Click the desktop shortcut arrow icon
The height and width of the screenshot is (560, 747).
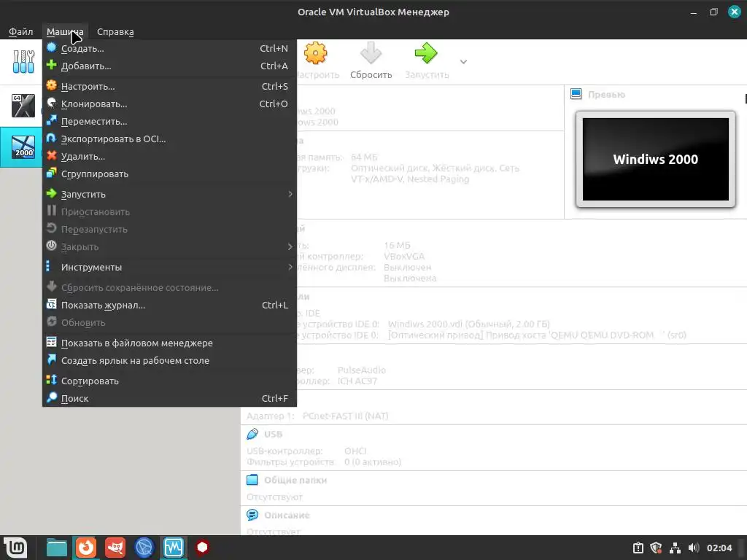52,359
